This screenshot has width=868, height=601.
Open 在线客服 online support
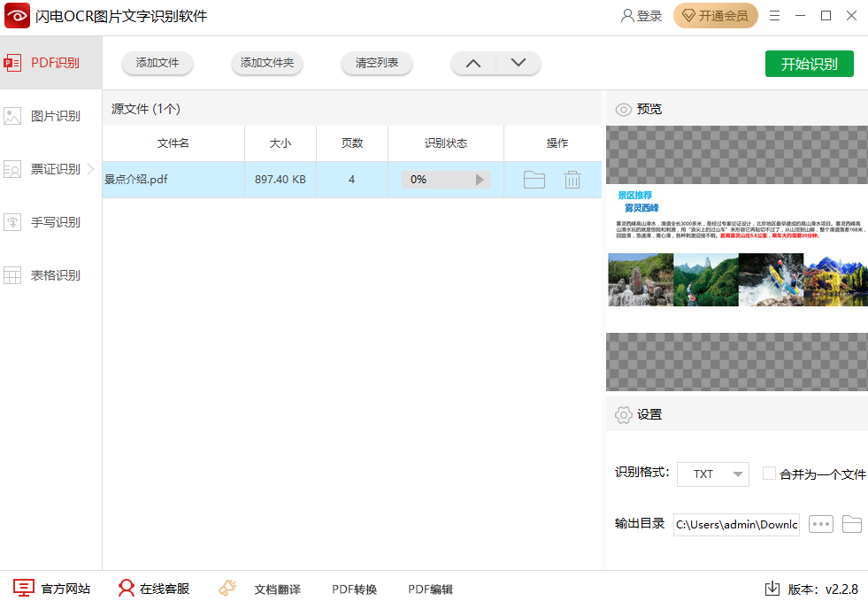[x=154, y=589]
